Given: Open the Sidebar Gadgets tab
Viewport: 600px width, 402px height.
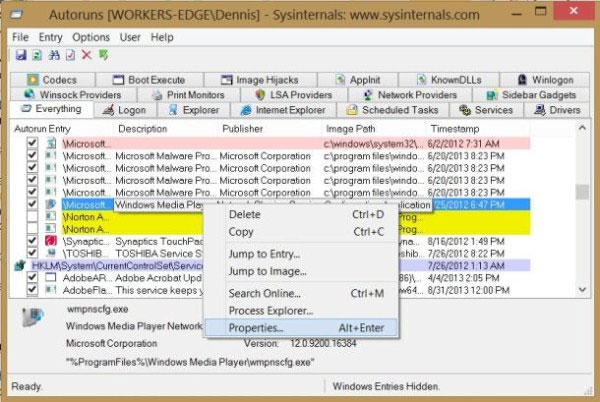Looking at the screenshot, I should (x=531, y=94).
